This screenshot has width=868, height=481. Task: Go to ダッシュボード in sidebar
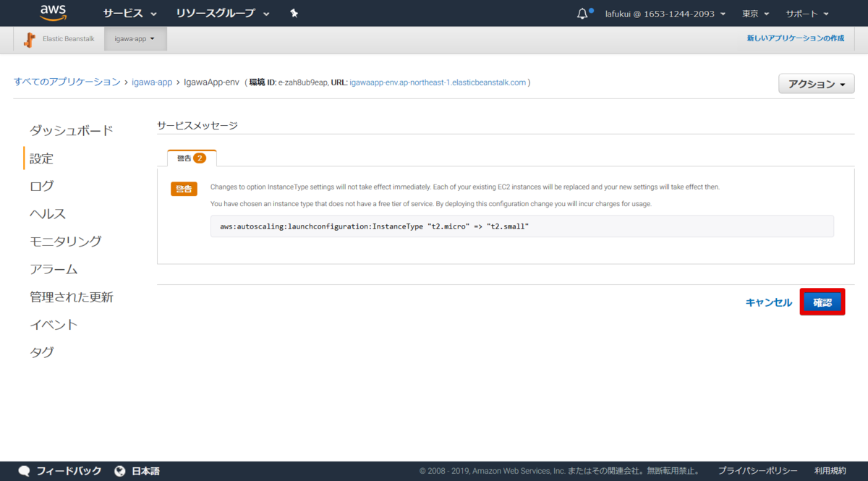pyautogui.click(x=71, y=131)
